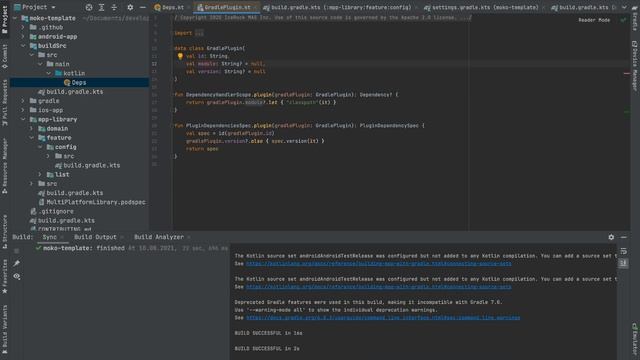The height and width of the screenshot is (360, 640).
Task: Click green change marker on editor stripe
Action: click(627, 112)
